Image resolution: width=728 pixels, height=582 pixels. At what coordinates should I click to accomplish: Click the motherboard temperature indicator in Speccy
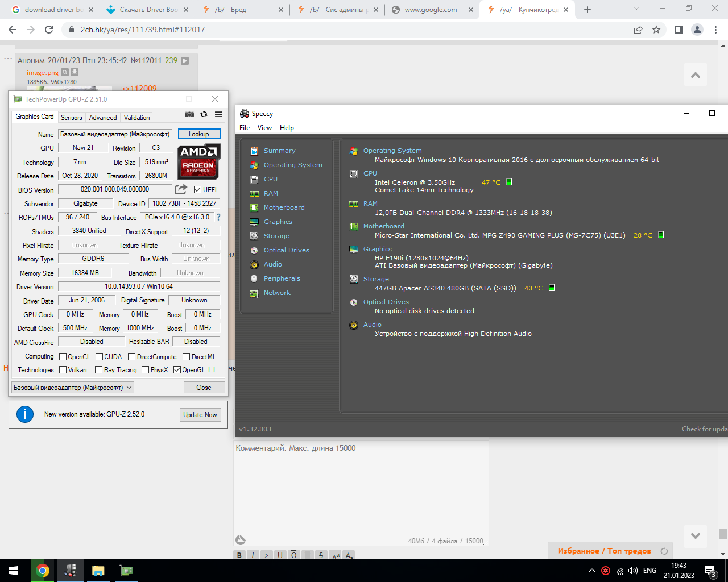click(661, 235)
